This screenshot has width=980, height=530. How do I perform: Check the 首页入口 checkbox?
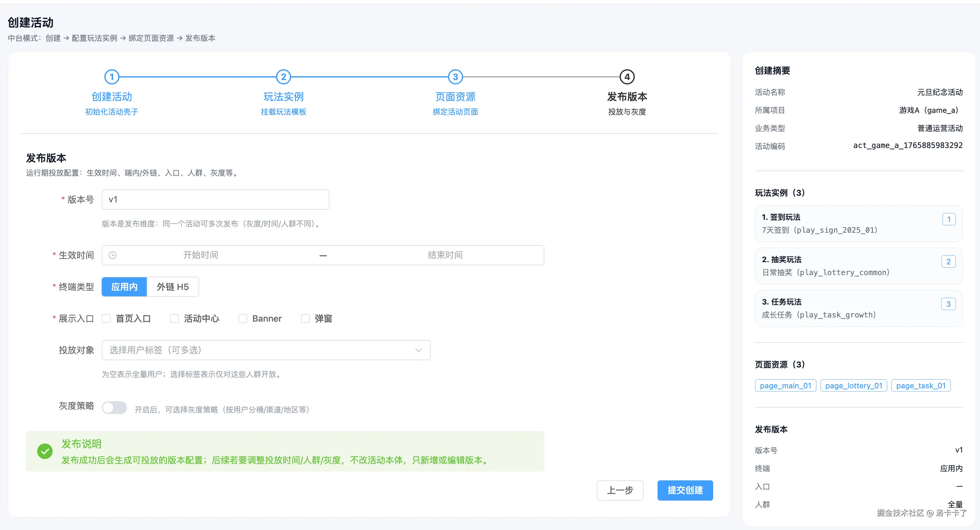coord(107,318)
